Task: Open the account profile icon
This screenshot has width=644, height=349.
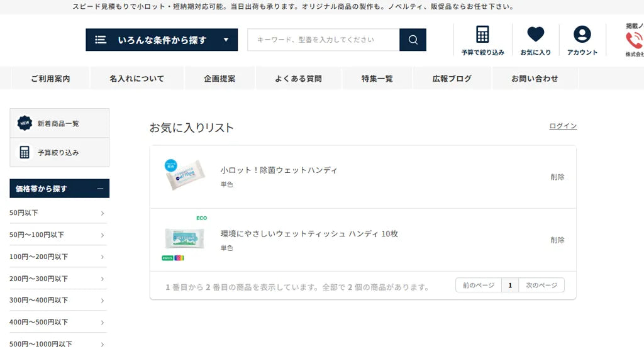Action: pos(582,35)
